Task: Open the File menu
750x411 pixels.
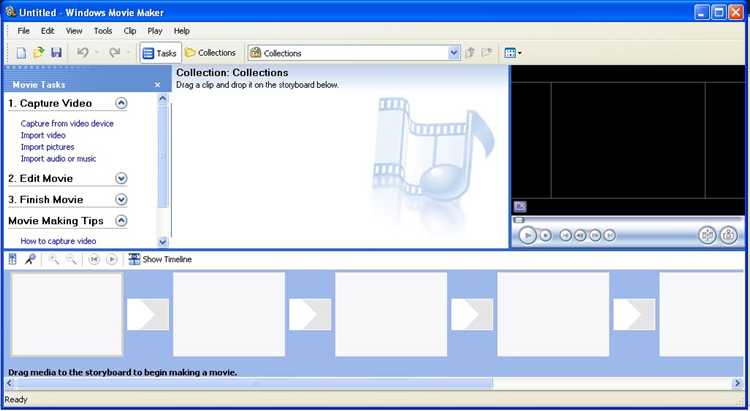Action: (23, 31)
